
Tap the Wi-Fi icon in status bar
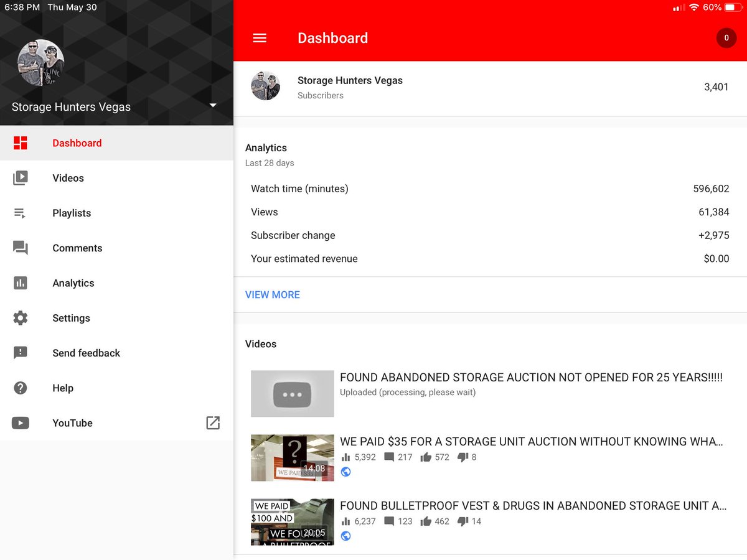(x=694, y=7)
